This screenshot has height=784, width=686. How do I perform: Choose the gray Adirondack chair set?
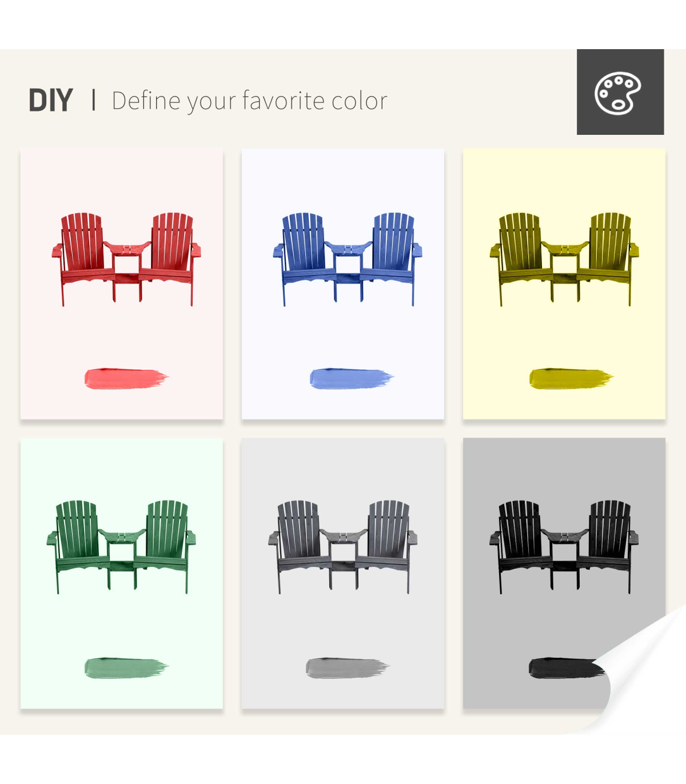pyautogui.click(x=342, y=547)
